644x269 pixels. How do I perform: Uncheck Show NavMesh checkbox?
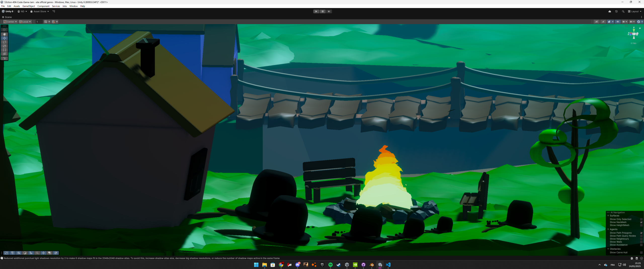(x=641, y=222)
